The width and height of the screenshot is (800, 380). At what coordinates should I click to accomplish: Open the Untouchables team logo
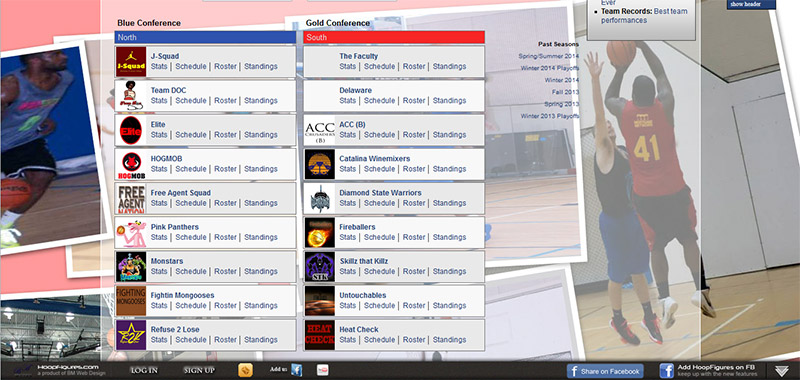coord(319,301)
